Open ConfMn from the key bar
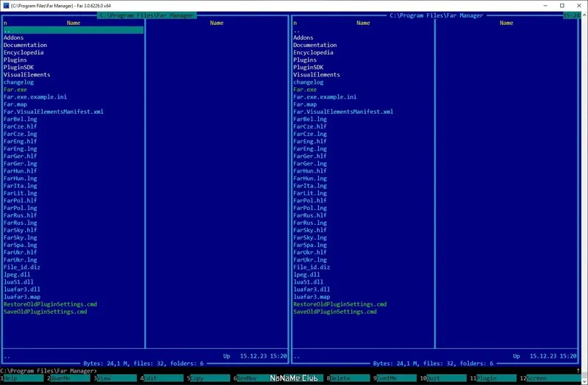Viewport: 588px width, 385px height. pyautogui.click(x=397, y=378)
